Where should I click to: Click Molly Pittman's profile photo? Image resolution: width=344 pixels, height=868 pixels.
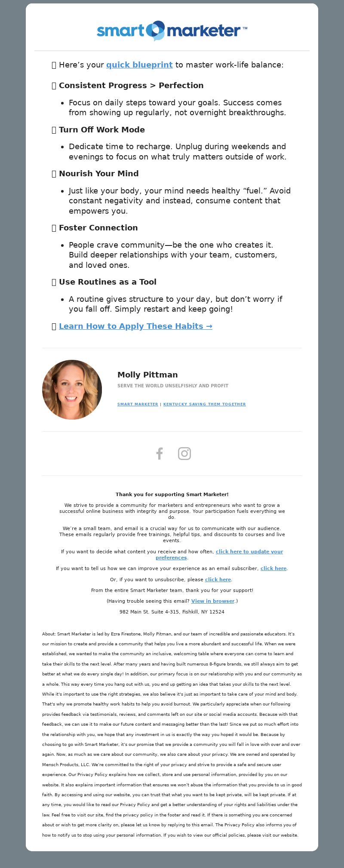coord(72,390)
